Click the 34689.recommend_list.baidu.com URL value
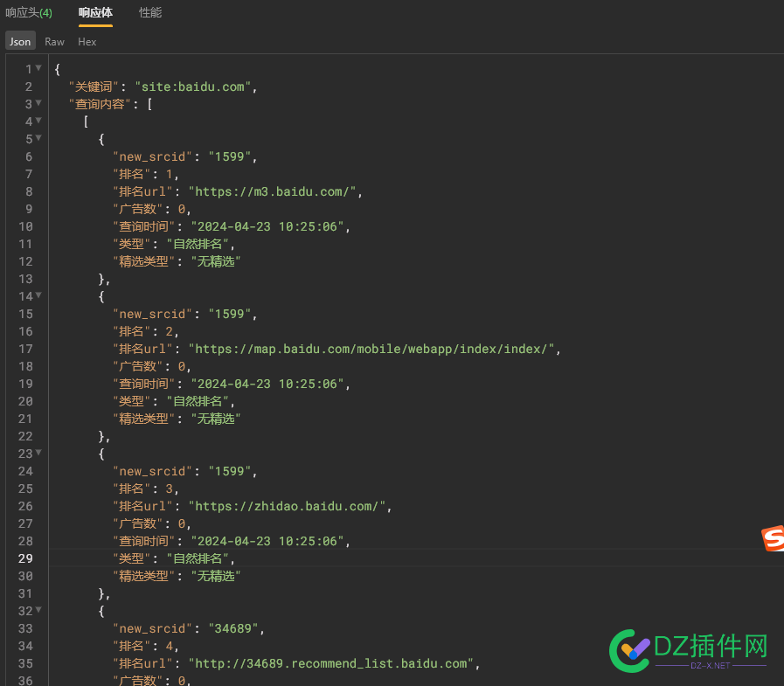Screen dimensions: 784x686 click(x=331, y=663)
